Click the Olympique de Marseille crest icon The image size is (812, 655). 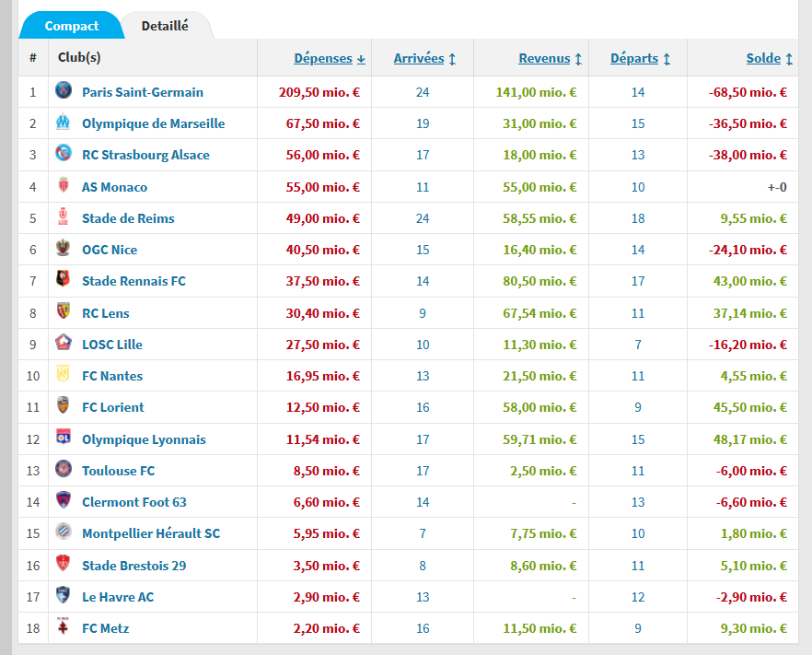pyautogui.click(x=64, y=123)
